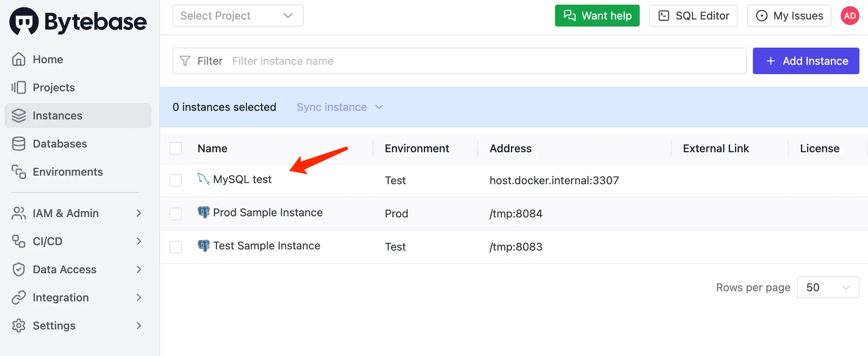
Task: Click the MySQL dolphin icon
Action: coord(203,179)
